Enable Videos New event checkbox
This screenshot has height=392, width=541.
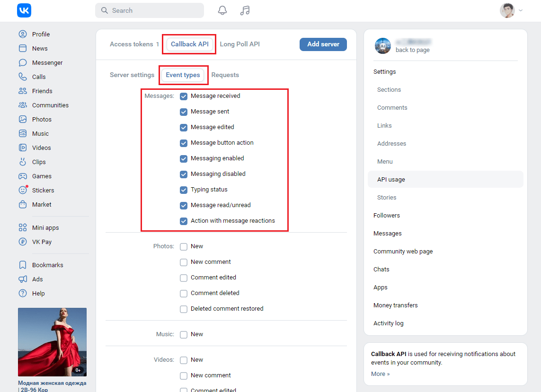point(184,360)
